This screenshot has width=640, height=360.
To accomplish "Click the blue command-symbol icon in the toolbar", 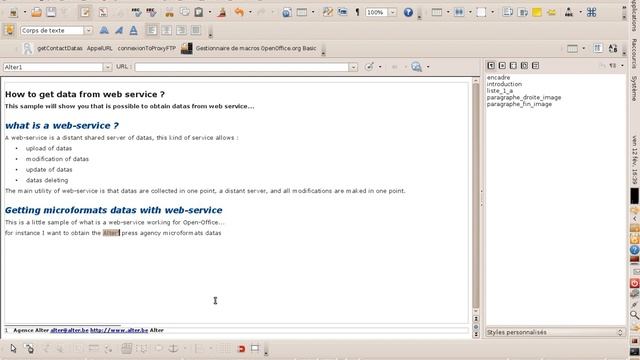I will [x=591, y=12].
